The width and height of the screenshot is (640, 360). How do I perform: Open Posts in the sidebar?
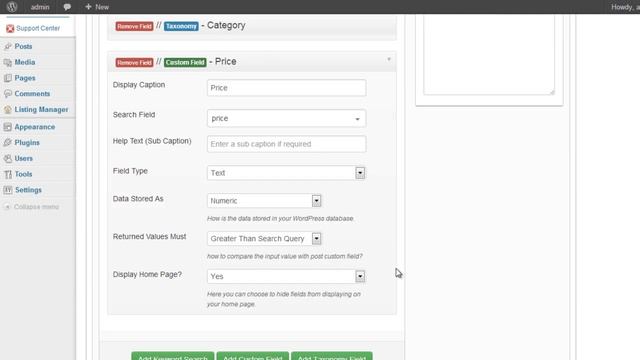click(23, 47)
